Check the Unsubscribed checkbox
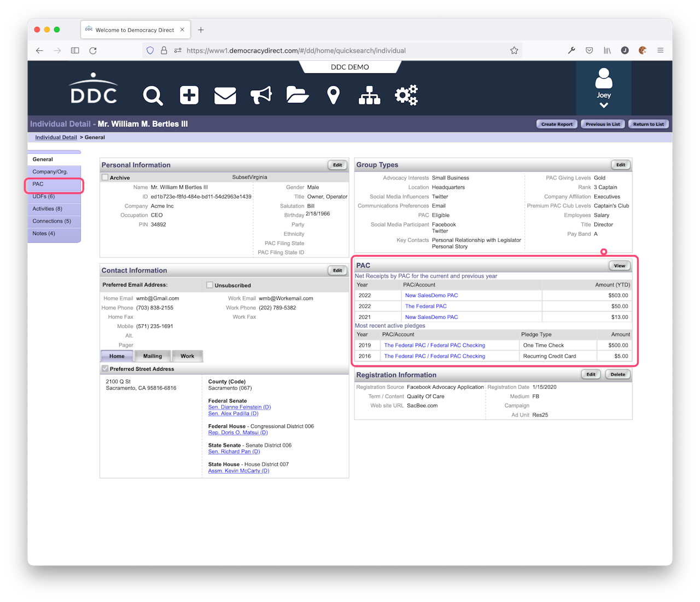The image size is (700, 602). [209, 285]
